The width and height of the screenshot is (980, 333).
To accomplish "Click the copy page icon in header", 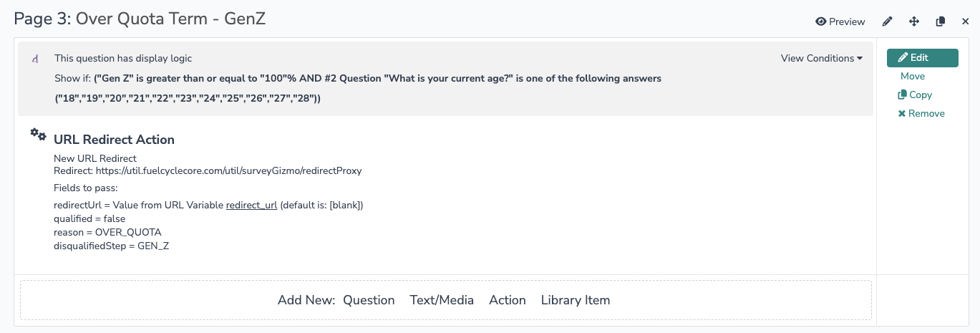I will (941, 21).
